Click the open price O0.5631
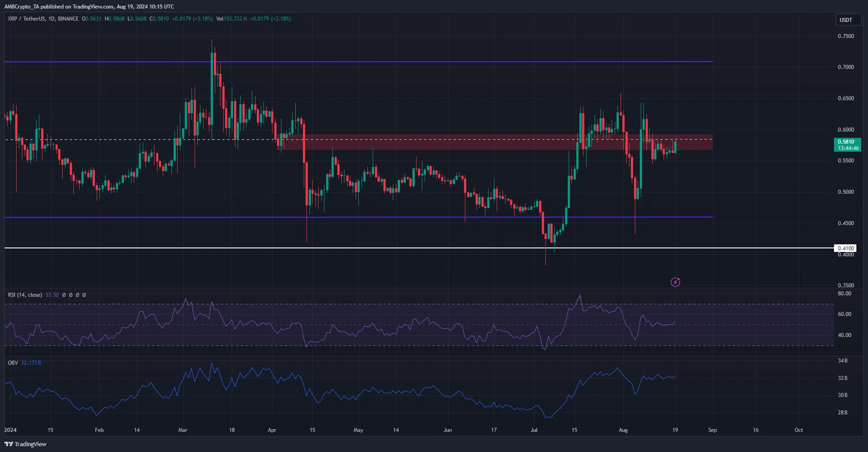868x452 pixels. 92,19
